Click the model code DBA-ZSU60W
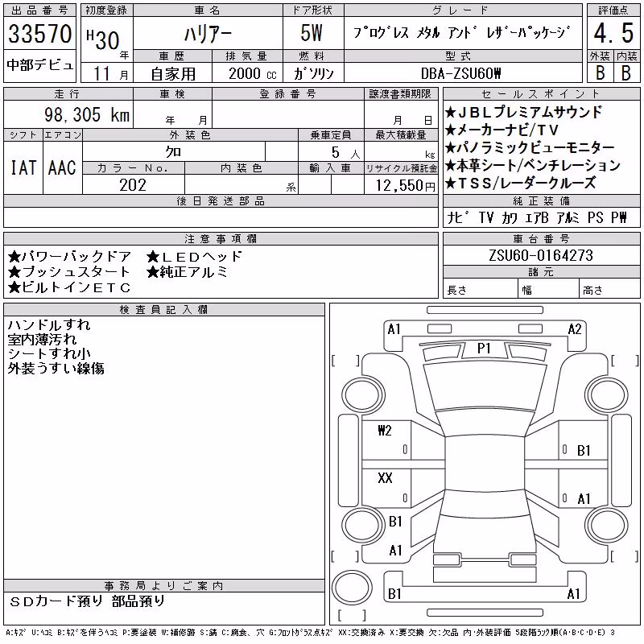Screen dimensions: 644x644 tap(460, 73)
